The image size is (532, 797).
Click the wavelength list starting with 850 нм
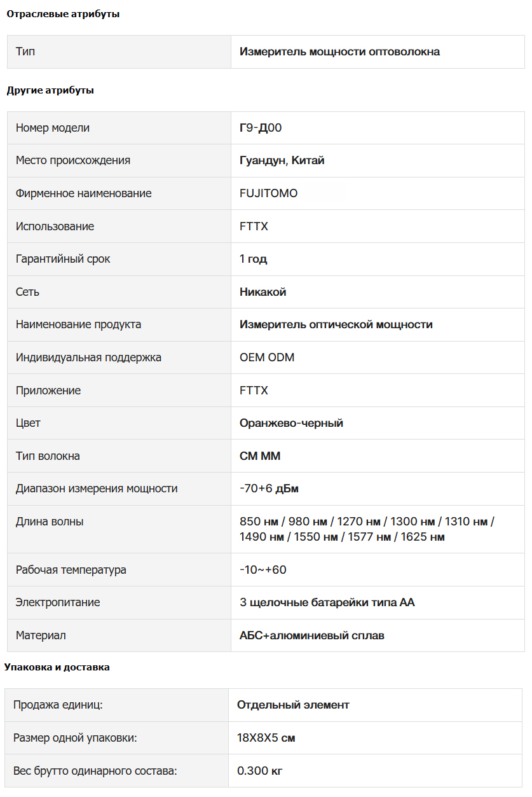[367, 529]
